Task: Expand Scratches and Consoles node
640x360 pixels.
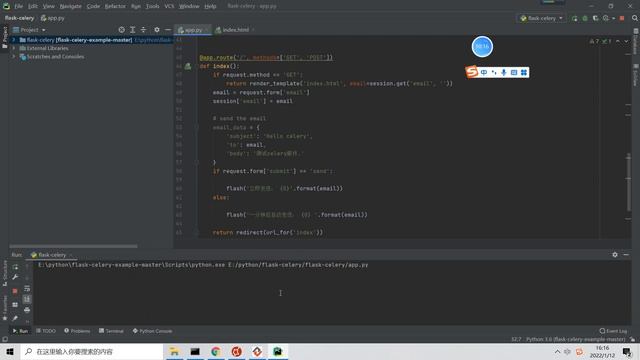Action: [x=13, y=56]
